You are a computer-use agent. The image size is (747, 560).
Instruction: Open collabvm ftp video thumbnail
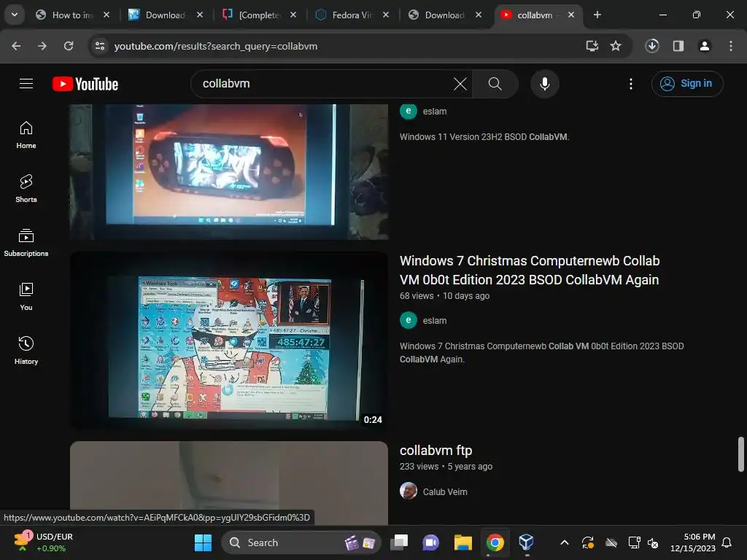pos(229,482)
